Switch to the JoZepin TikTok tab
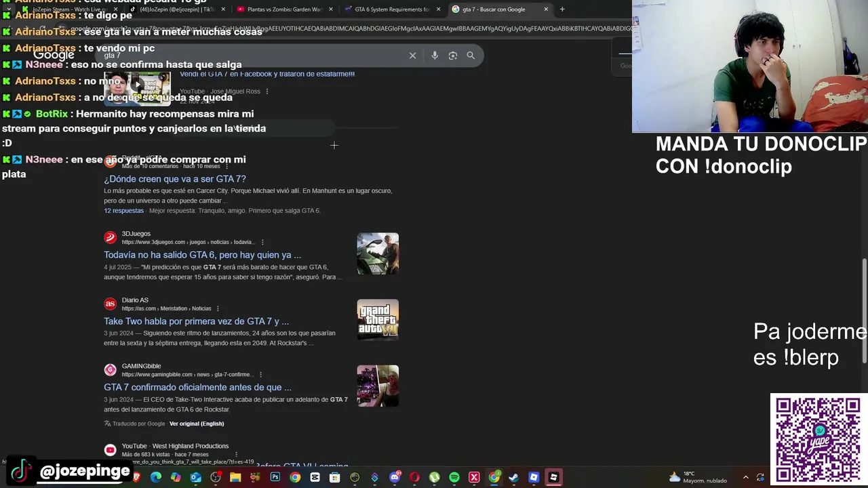 click(178, 9)
